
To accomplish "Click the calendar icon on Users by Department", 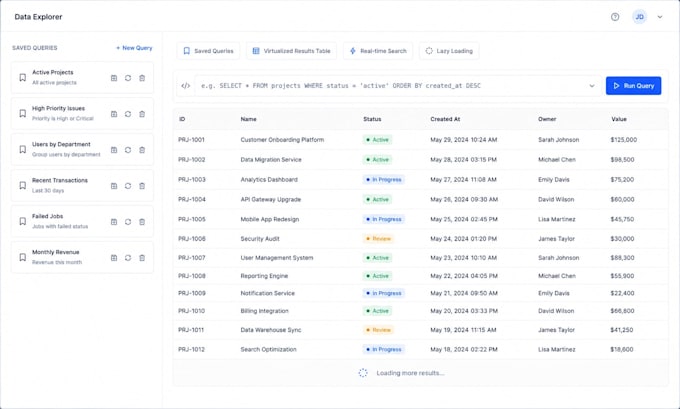I will coord(114,150).
